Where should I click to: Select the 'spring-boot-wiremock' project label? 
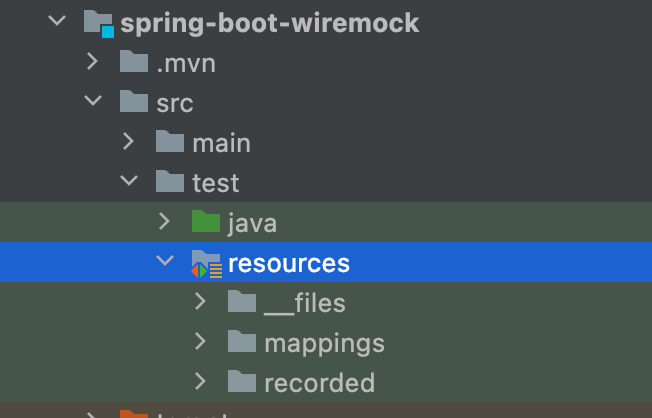click(x=269, y=23)
